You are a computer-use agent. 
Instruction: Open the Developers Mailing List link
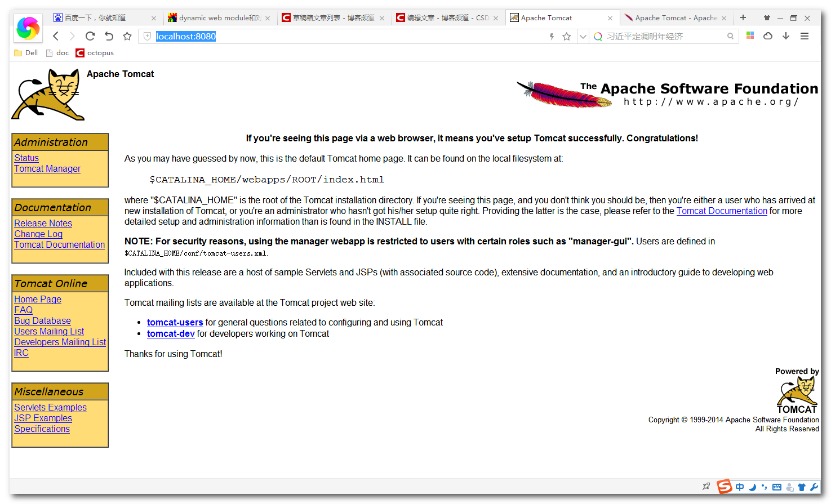(60, 342)
